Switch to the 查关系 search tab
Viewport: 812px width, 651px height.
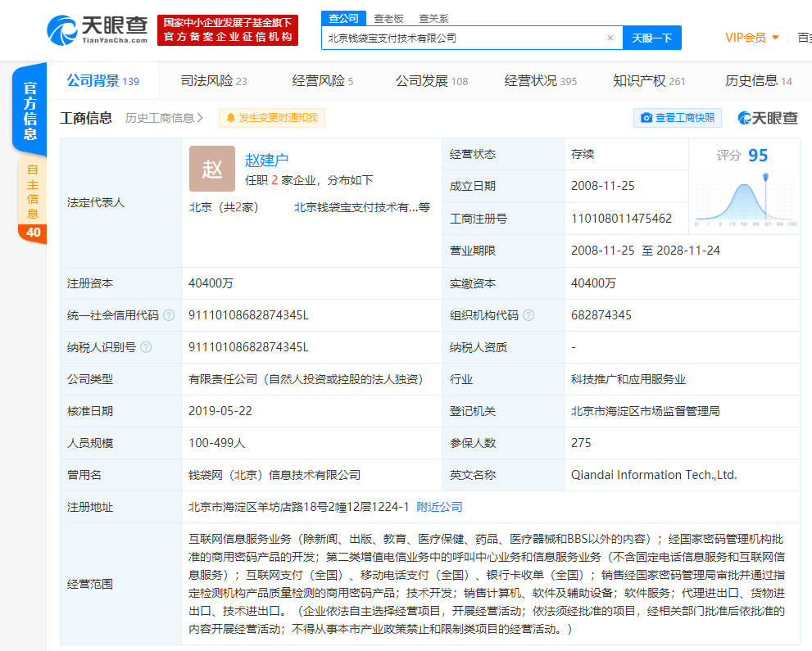click(x=433, y=19)
